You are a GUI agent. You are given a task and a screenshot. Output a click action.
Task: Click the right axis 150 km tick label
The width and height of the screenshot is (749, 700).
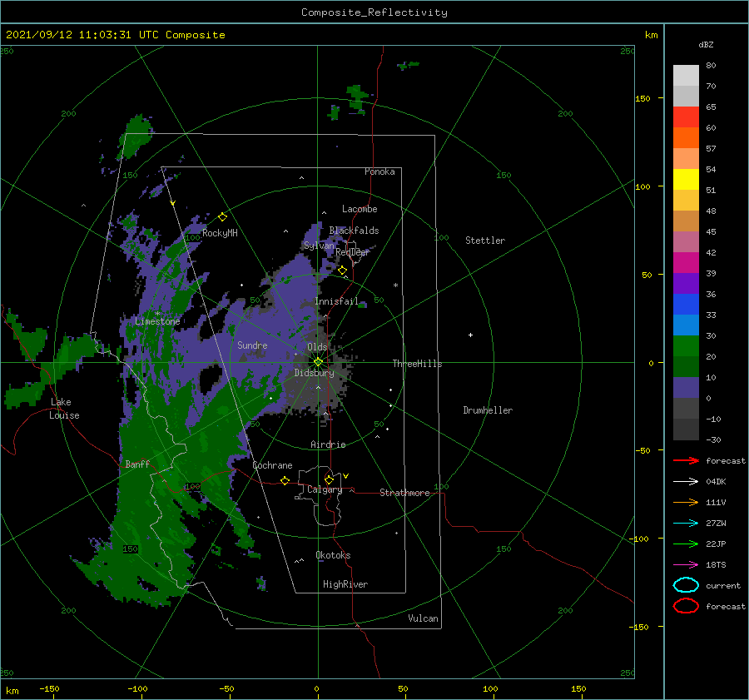642,98
